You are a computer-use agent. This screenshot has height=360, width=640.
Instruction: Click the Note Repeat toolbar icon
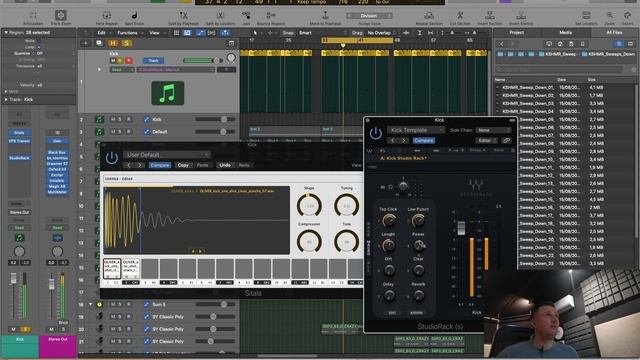coord(107,16)
